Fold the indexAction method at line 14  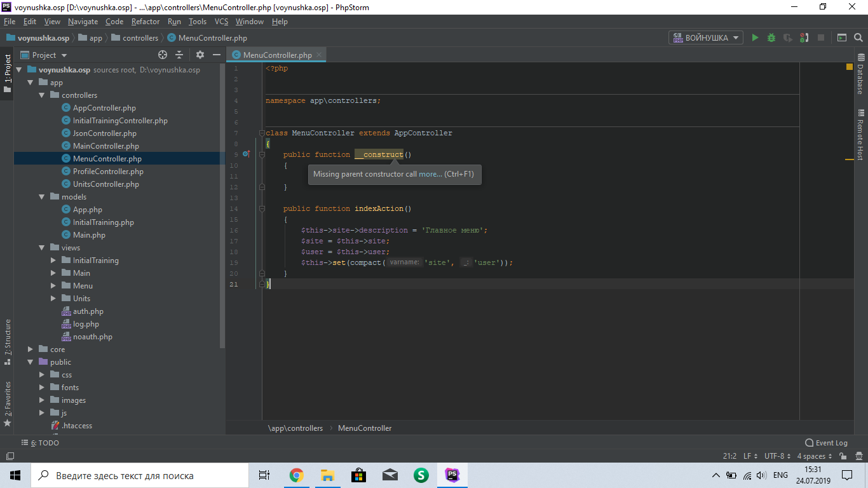click(x=261, y=208)
